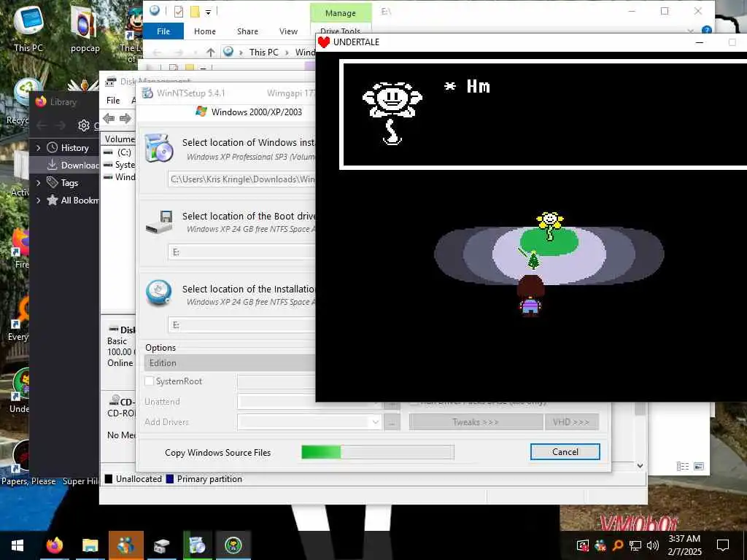
Task: Open the Explorer Home tab
Action: pyautogui.click(x=205, y=31)
